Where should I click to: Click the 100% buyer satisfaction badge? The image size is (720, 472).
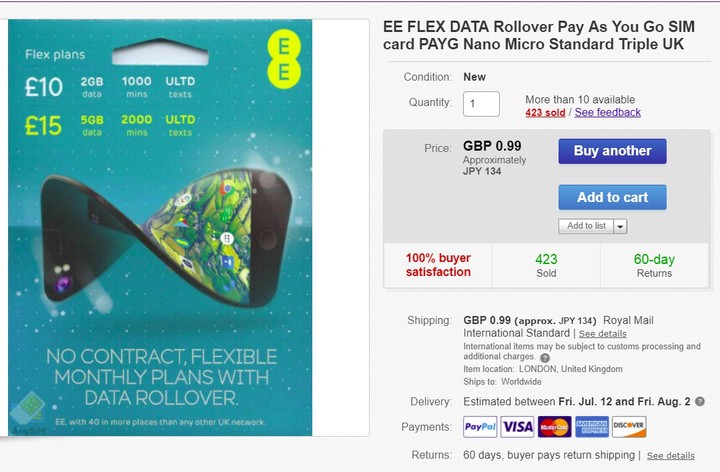pos(438,265)
